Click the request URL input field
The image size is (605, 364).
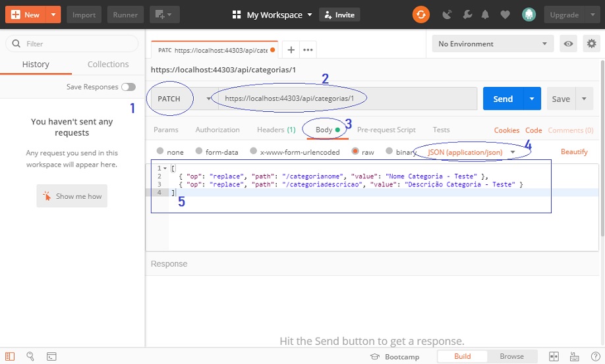click(x=347, y=99)
